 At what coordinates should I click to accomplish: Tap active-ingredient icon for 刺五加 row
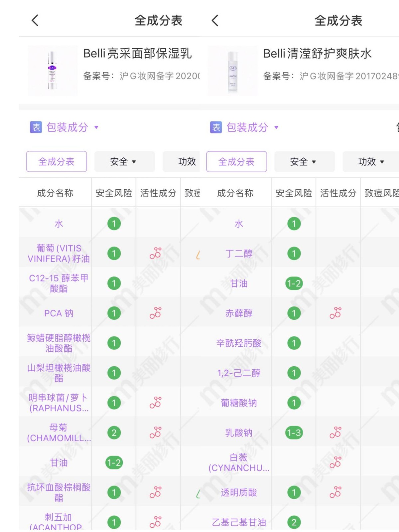[156, 522]
